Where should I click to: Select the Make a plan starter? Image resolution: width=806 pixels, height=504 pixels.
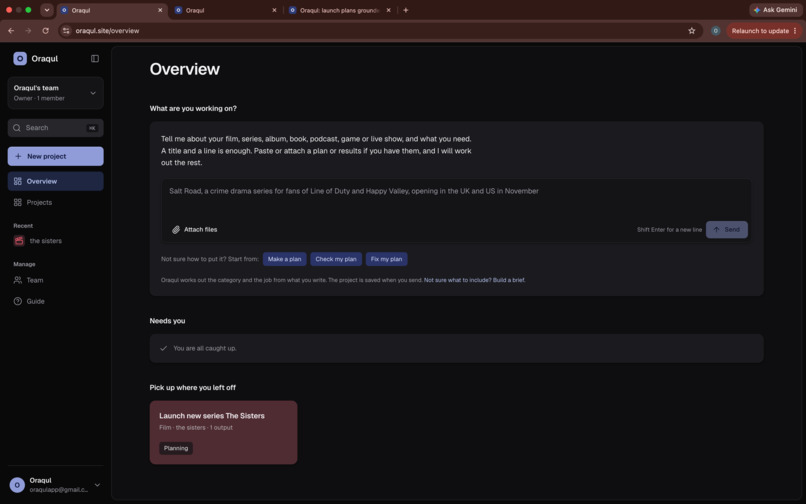pyautogui.click(x=284, y=259)
